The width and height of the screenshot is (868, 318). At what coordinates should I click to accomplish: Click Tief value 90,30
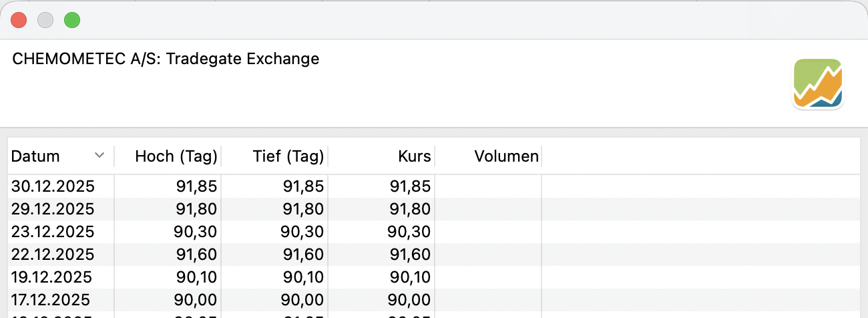pyautogui.click(x=304, y=232)
